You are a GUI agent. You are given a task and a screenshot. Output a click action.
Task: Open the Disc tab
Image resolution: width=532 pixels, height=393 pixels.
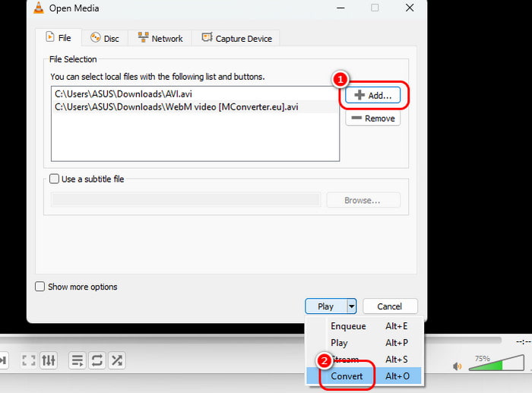[105, 38]
